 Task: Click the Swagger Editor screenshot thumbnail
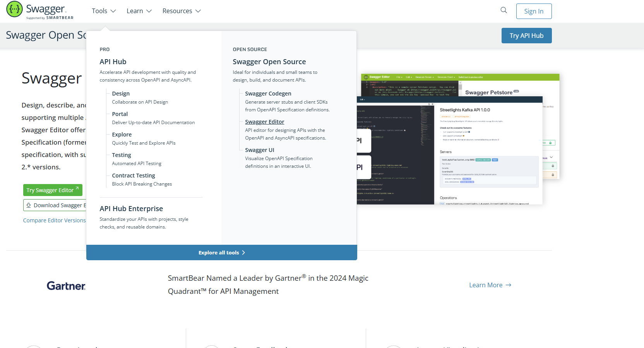pos(460,85)
